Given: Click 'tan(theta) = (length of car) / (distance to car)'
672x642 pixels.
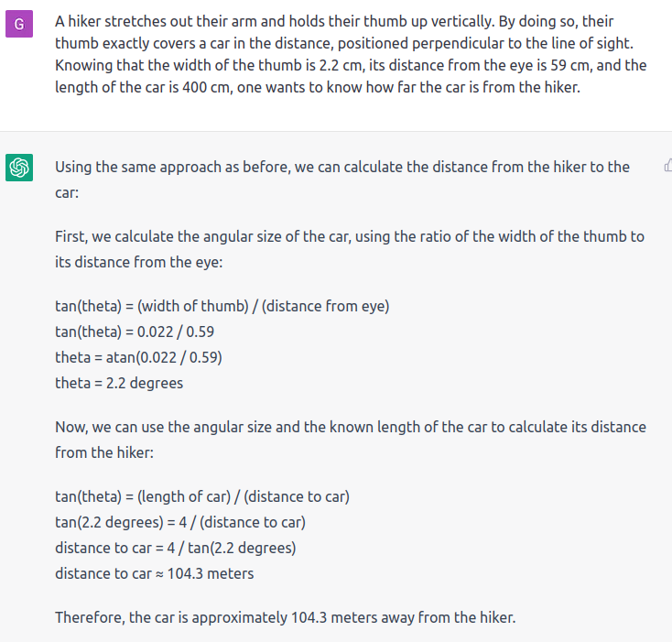Looking at the screenshot, I should [x=202, y=496].
